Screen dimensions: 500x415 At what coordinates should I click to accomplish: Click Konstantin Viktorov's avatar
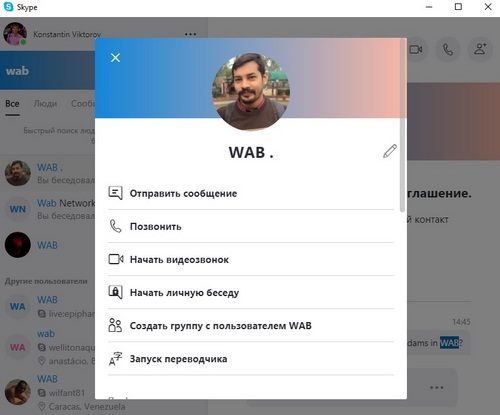click(15, 34)
